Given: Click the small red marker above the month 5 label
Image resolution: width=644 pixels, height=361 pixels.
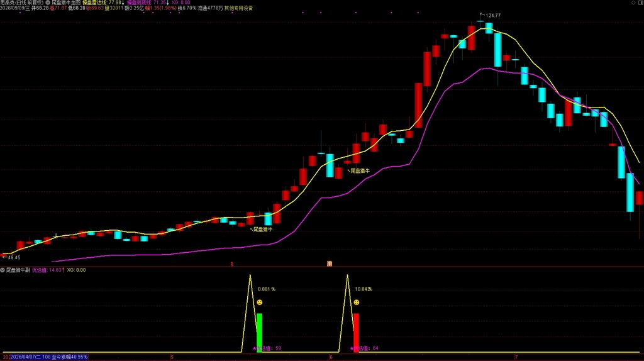Looking at the screenshot, I should (232, 264).
